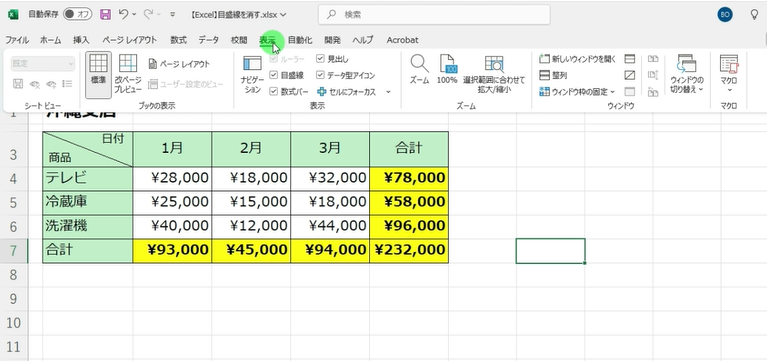Click the ページ レイアウト view button
The image size is (767, 361).
pos(179,64)
